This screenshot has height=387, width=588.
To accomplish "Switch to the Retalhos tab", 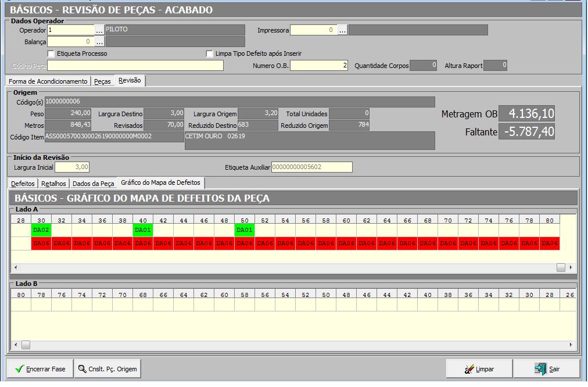I will point(53,184).
